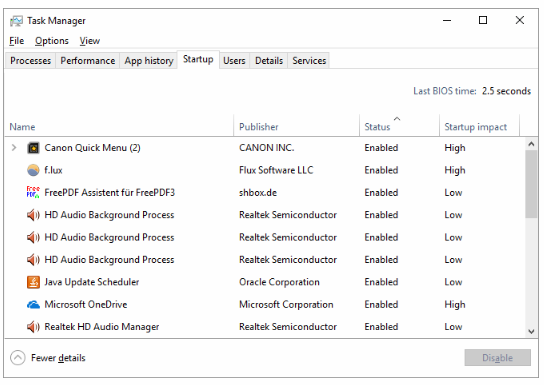Click the shbox.de publisher cell
Image resolution: width=544 pixels, height=385 pixels.
258,192
